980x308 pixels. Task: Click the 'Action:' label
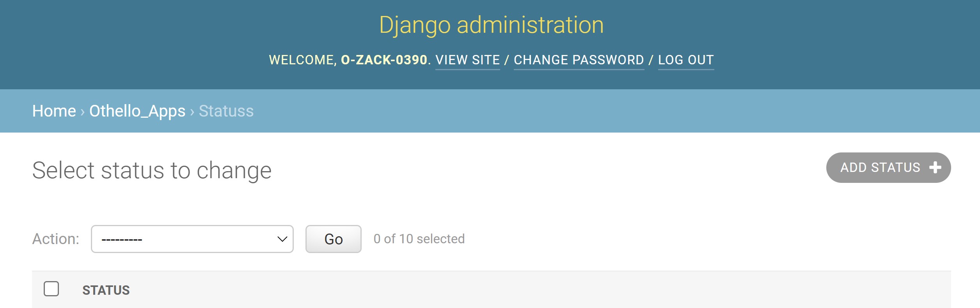pyautogui.click(x=56, y=239)
